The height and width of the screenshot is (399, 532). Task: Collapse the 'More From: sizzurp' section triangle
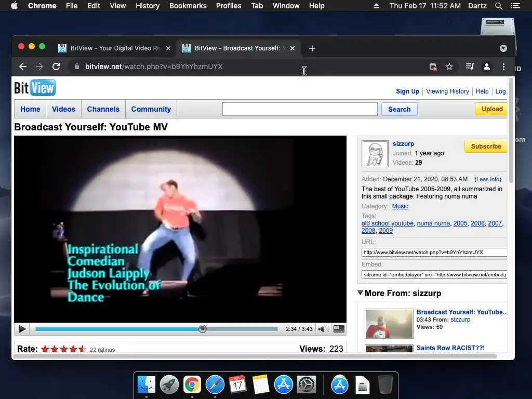[x=361, y=293]
